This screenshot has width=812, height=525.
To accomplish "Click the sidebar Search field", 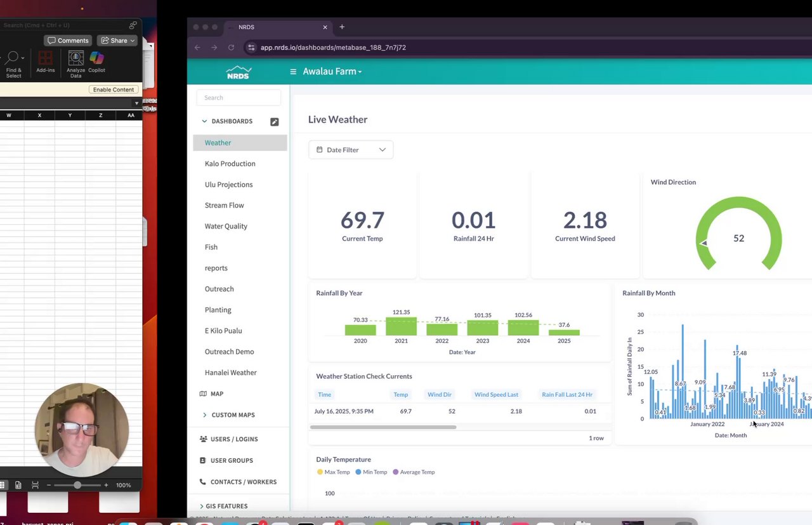I will coord(239,98).
